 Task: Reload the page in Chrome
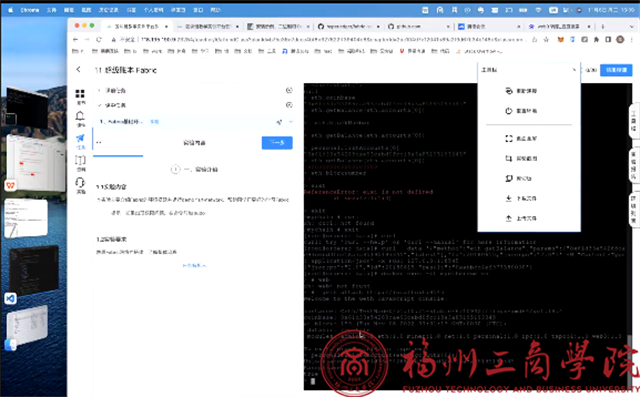pyautogui.click(x=99, y=40)
